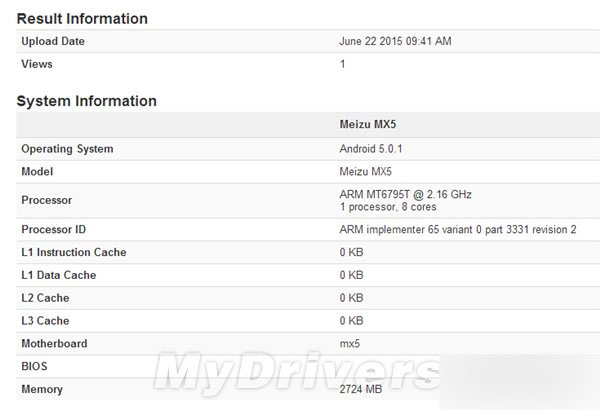Screen dimensions: 600x410
Task: Select the Processor ID label
Action: (x=63, y=230)
